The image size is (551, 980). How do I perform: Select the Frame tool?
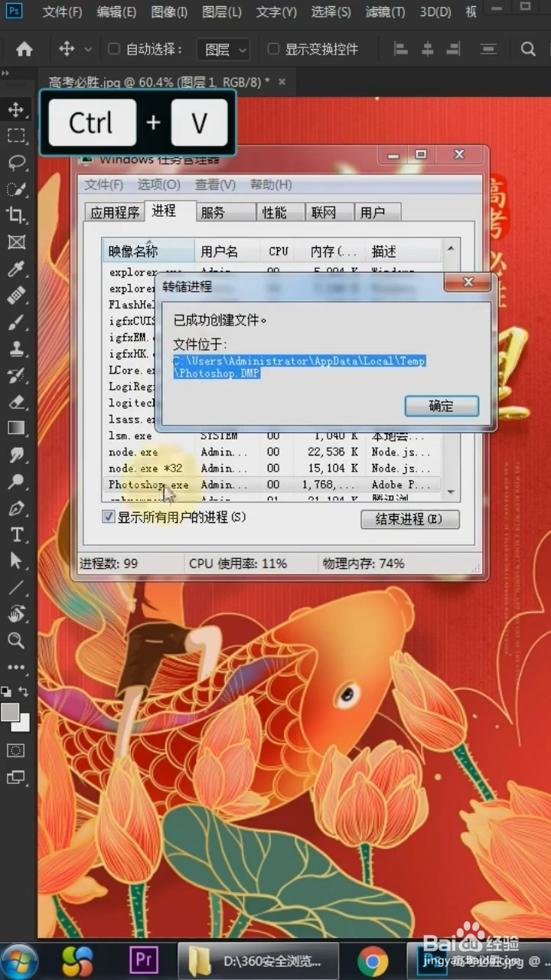tap(16, 242)
